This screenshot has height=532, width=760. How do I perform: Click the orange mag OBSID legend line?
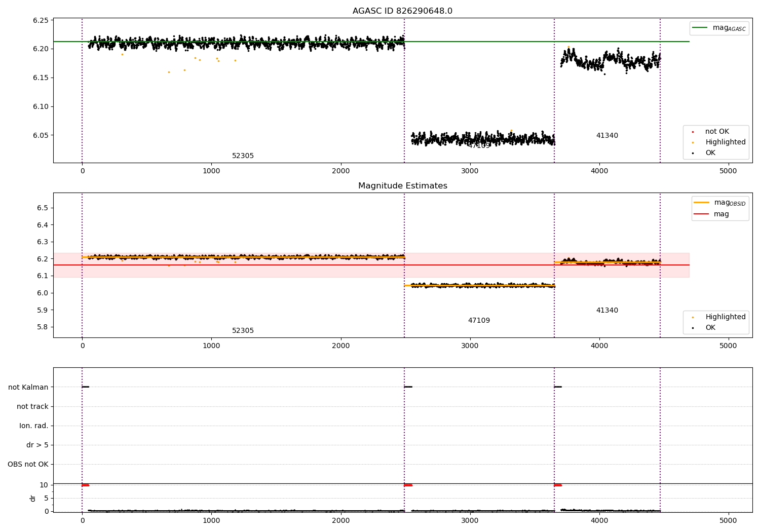pyautogui.click(x=702, y=203)
